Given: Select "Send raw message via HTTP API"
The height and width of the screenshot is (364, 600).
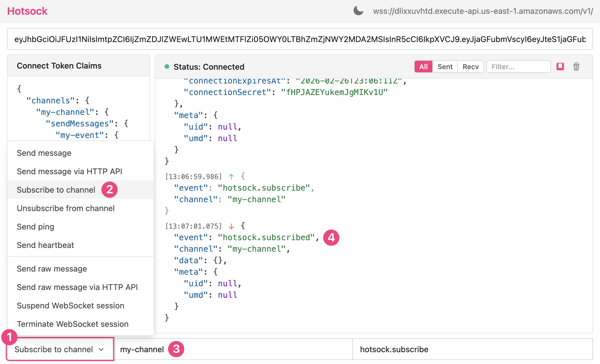Looking at the screenshot, I should [x=77, y=287].
